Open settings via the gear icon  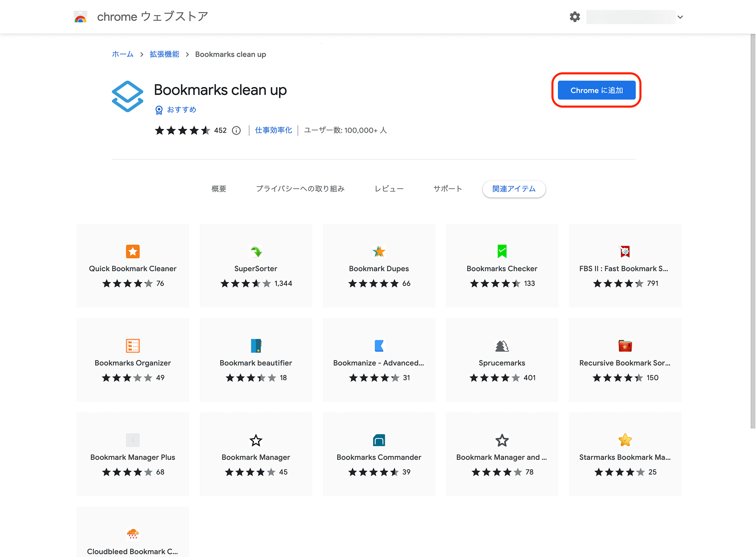(575, 17)
